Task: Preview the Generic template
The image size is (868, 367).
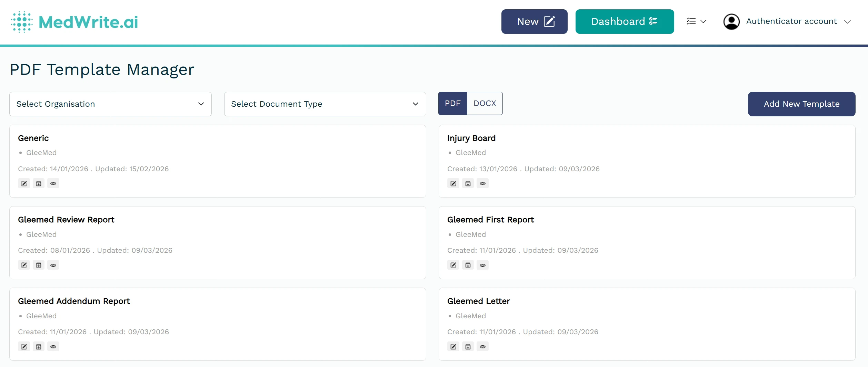Action: 53,183
